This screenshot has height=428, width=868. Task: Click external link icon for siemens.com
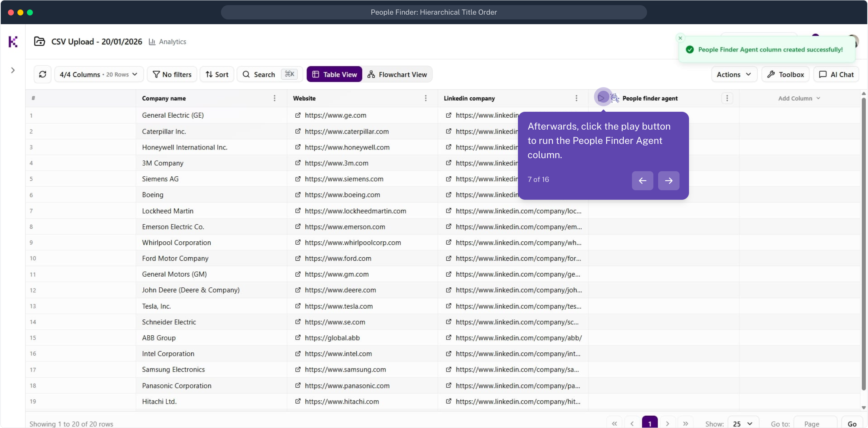[298, 179]
